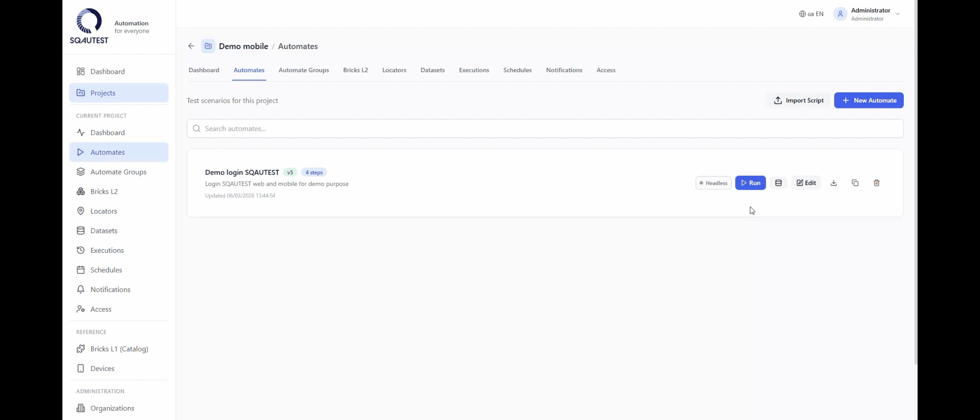Screen dimensions: 980x420
Task: Select the Schedules tab
Action: pos(517,70)
